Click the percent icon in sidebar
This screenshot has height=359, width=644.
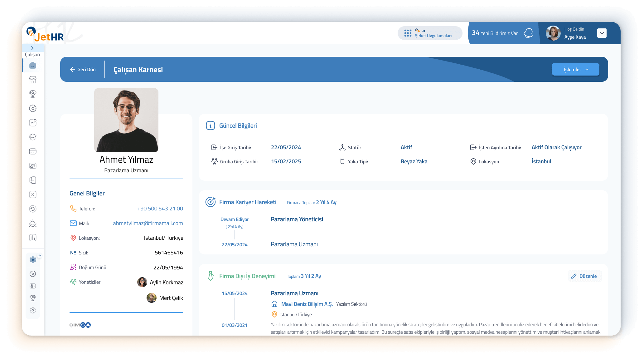(x=33, y=194)
